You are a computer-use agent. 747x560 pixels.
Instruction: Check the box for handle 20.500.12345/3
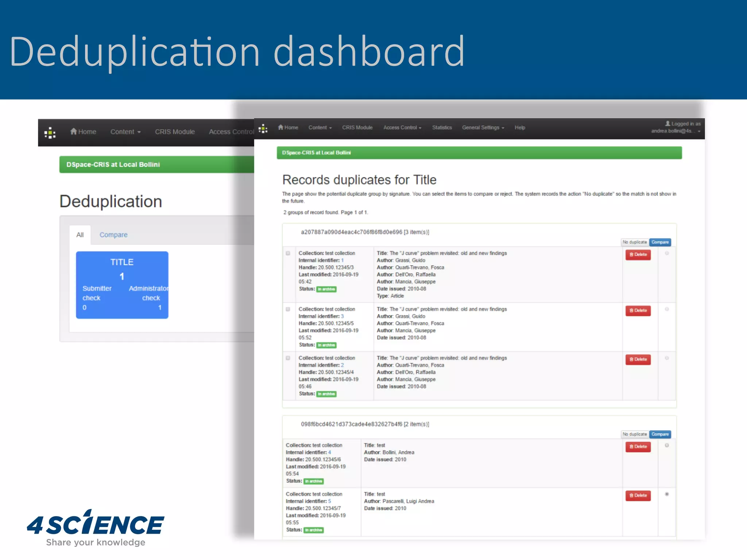tap(288, 253)
